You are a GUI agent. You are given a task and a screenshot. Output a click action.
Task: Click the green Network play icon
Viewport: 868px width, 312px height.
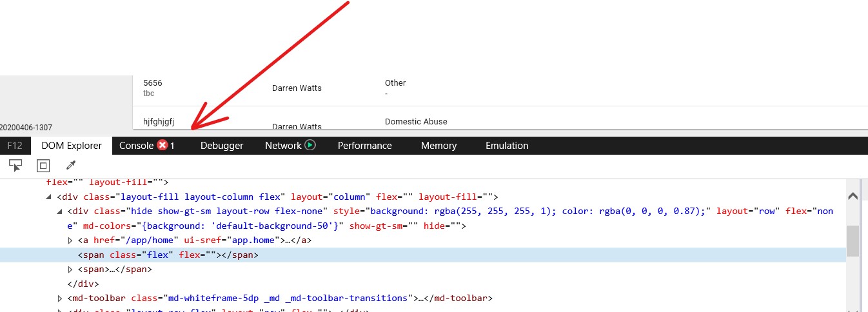point(310,145)
